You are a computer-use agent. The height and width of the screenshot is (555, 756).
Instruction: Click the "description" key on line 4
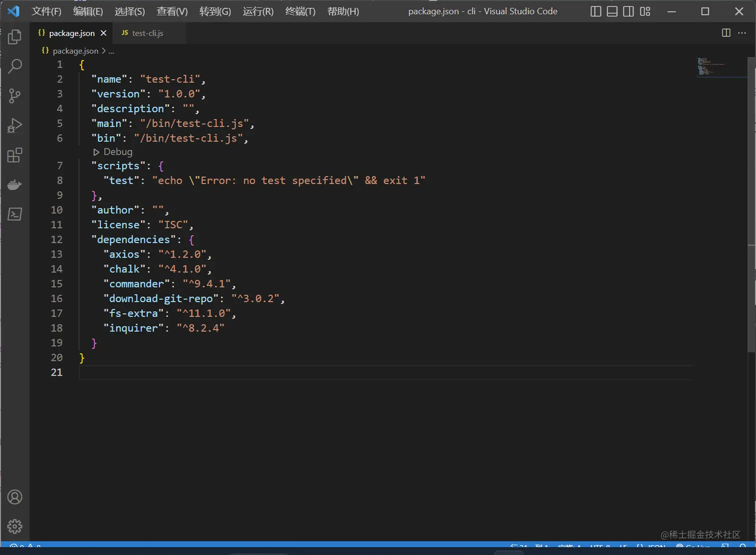130,108
